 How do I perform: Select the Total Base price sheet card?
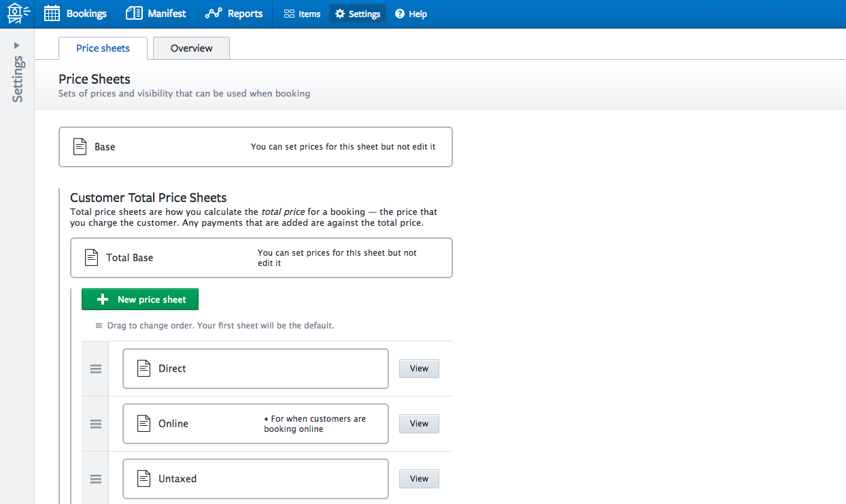click(x=261, y=258)
